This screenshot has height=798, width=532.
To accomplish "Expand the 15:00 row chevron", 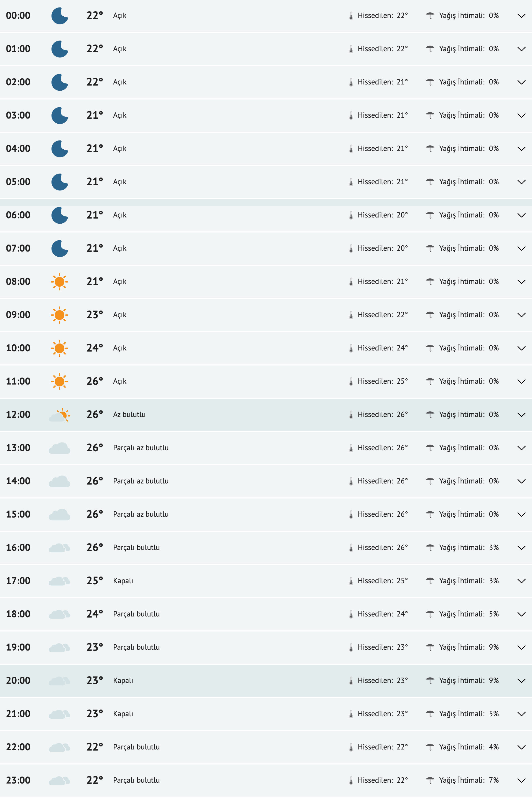I will tap(521, 514).
